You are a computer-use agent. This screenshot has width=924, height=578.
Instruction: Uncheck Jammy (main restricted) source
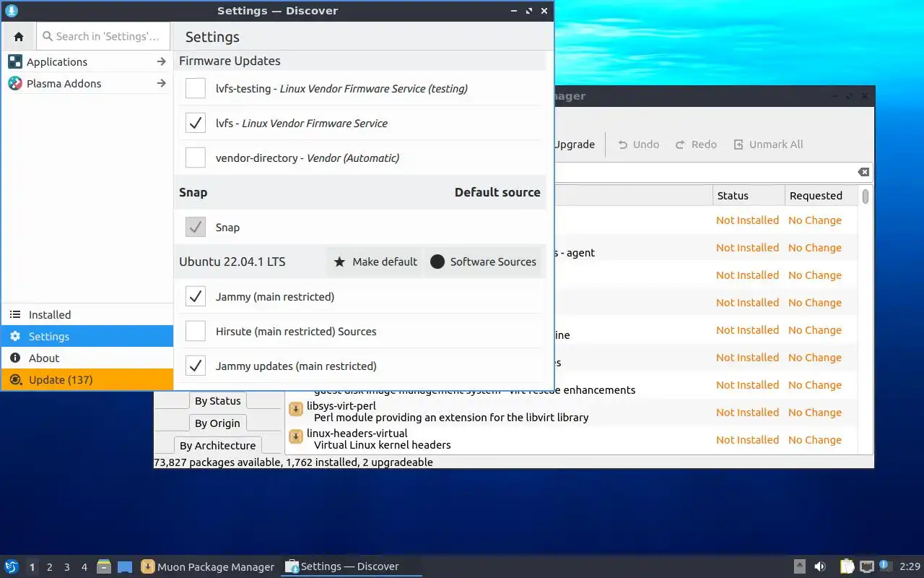pos(196,296)
